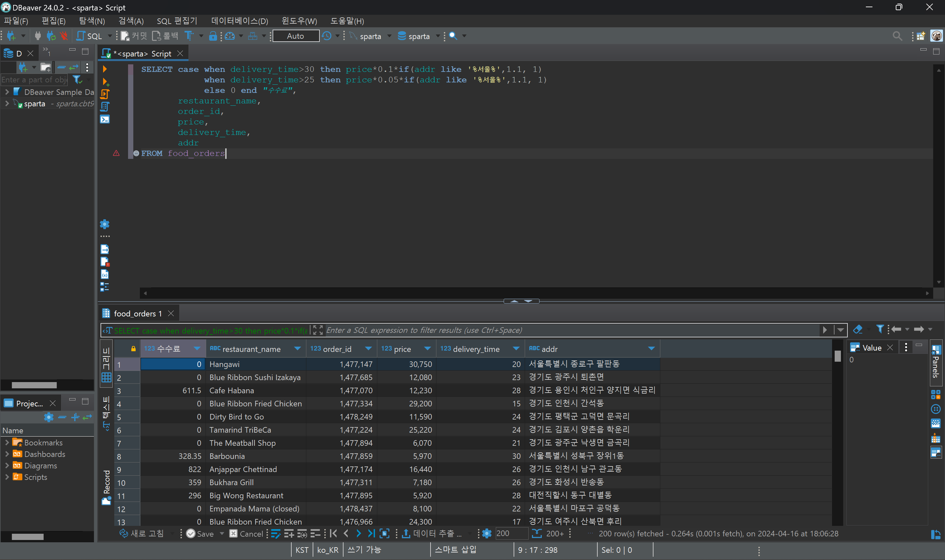Toggle the Value panel in results sidebar
This screenshot has width=945, height=560.
coord(935,452)
